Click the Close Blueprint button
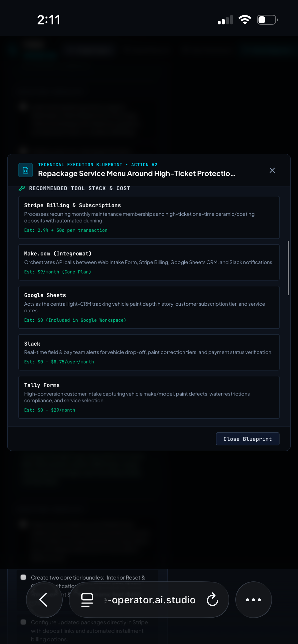Screen dimensions: 298x644 [x=248, y=439]
